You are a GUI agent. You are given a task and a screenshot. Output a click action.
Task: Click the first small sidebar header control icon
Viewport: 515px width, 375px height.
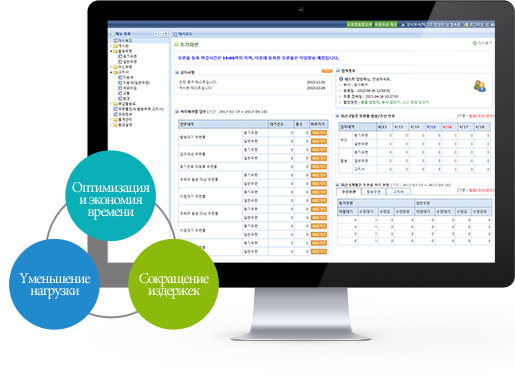pyautogui.click(x=156, y=34)
